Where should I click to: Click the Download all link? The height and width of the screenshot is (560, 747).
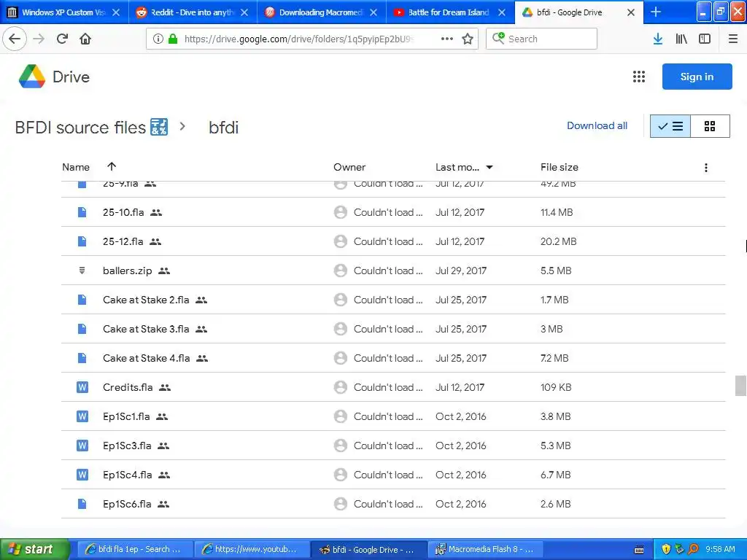[x=597, y=125]
